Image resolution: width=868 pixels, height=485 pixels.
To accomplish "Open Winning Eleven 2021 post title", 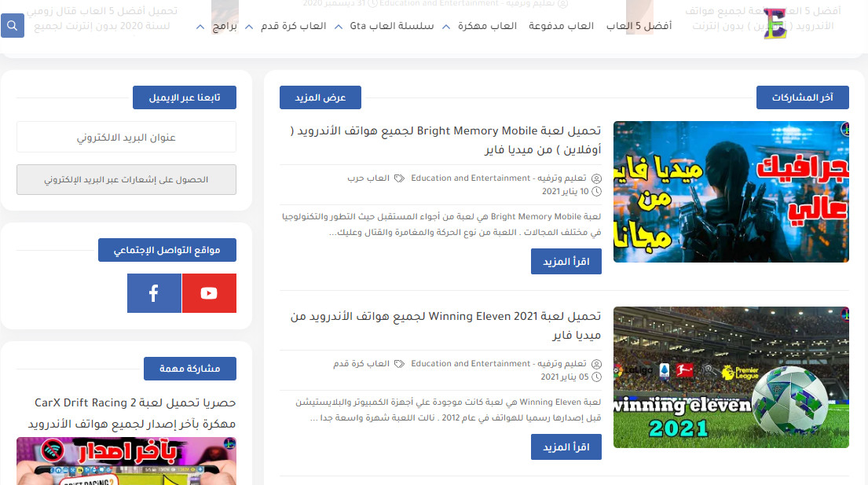I will click(x=445, y=325).
